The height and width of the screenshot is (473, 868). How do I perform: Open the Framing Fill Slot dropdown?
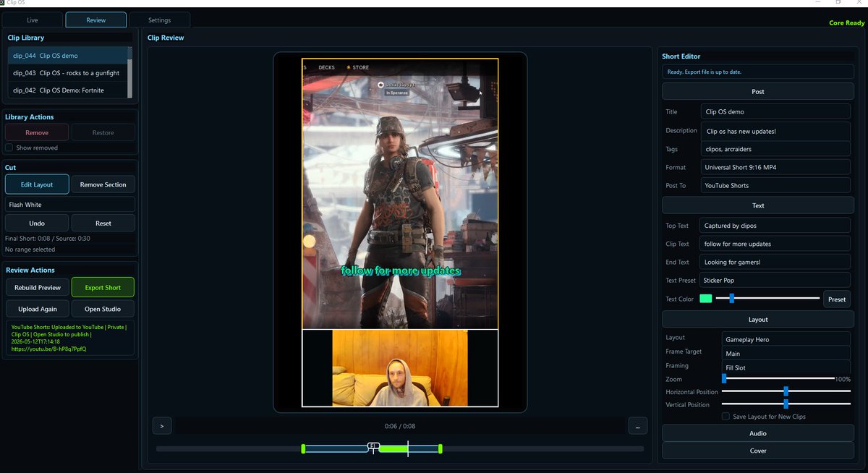point(786,367)
